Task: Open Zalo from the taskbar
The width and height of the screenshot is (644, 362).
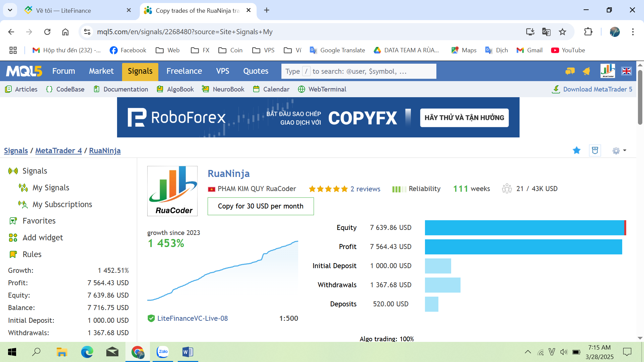Action: point(163,352)
